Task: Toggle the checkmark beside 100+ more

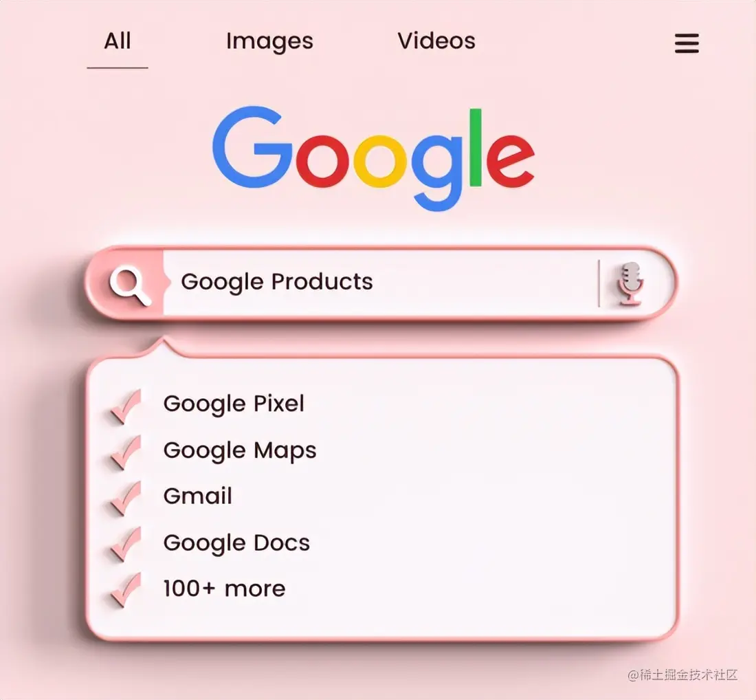Action: click(x=126, y=590)
